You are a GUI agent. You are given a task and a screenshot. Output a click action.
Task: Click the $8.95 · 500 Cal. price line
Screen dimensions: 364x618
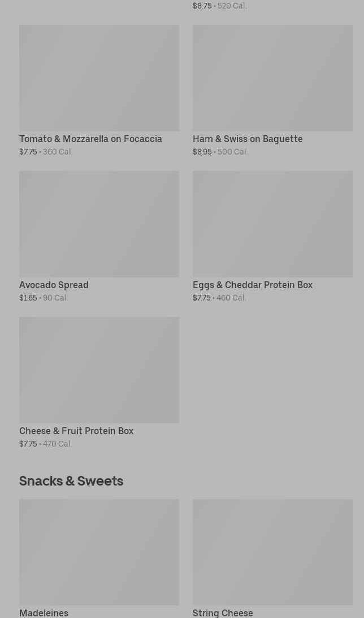[220, 152]
